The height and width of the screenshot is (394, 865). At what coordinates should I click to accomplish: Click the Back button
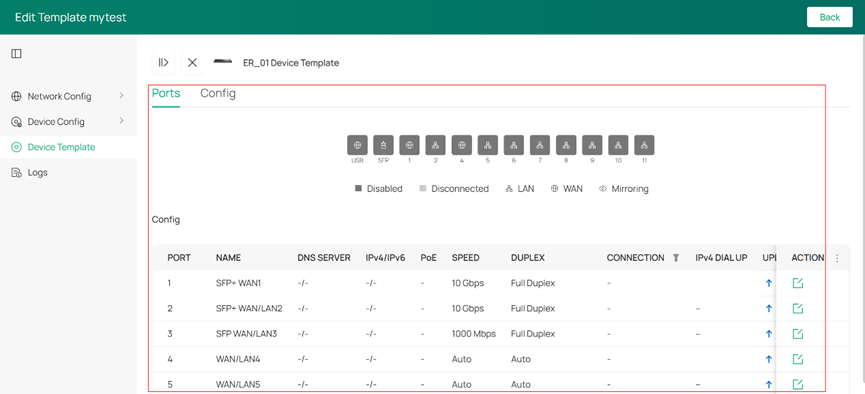[x=830, y=17]
